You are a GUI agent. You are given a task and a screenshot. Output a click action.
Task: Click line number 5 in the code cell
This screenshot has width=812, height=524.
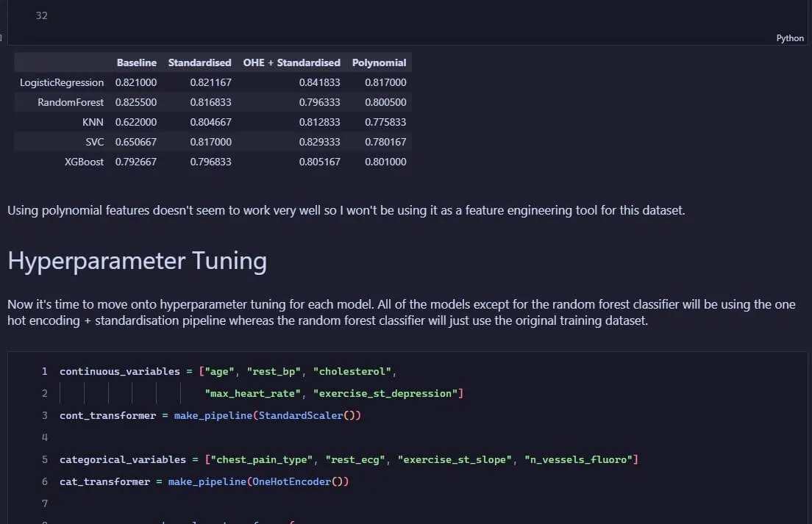(44, 459)
